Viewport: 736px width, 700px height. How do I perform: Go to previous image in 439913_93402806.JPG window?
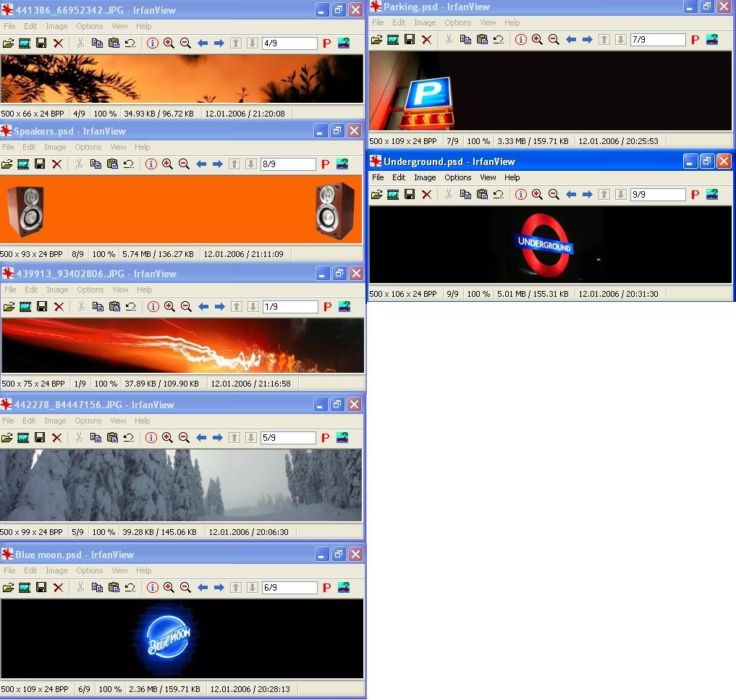(x=203, y=307)
